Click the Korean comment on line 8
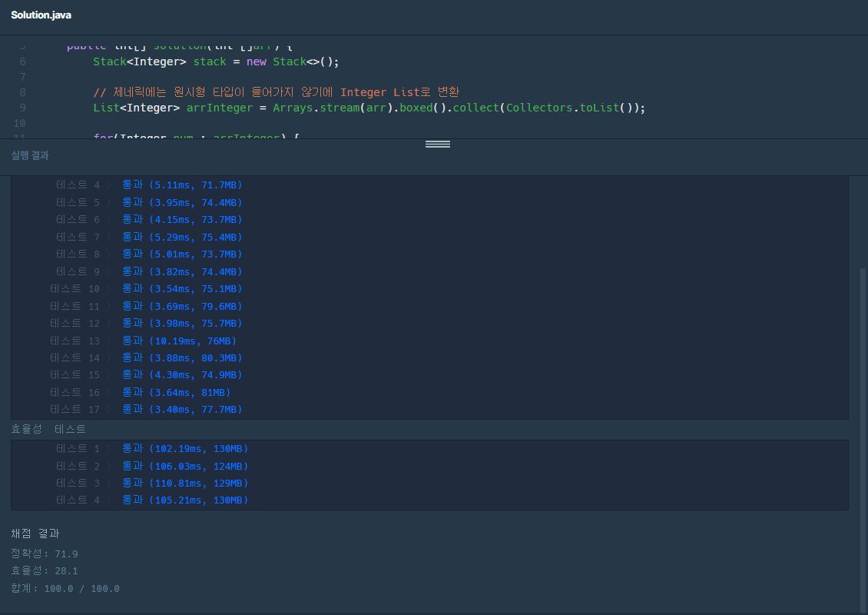Viewport: 868px width, 615px height. pos(277,92)
